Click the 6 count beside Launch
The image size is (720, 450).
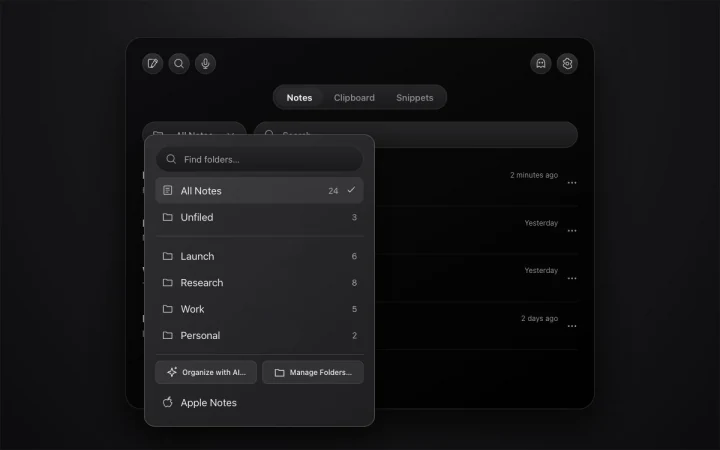(x=354, y=256)
